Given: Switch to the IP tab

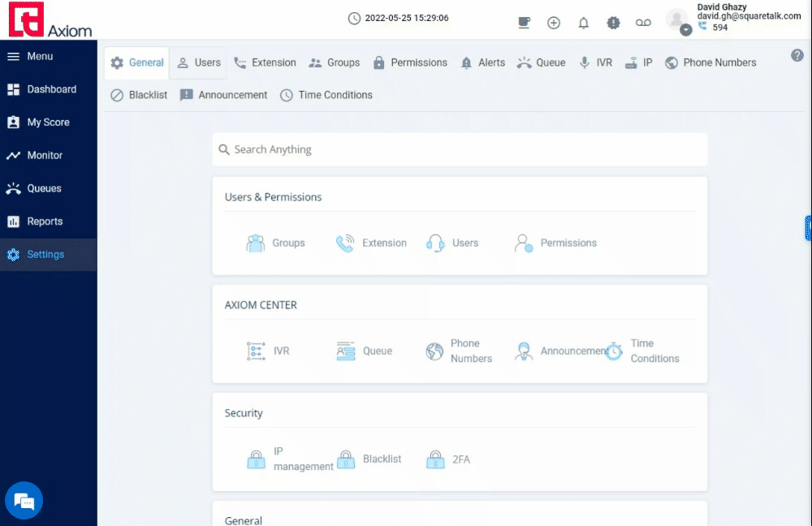Looking at the screenshot, I should 638,63.
